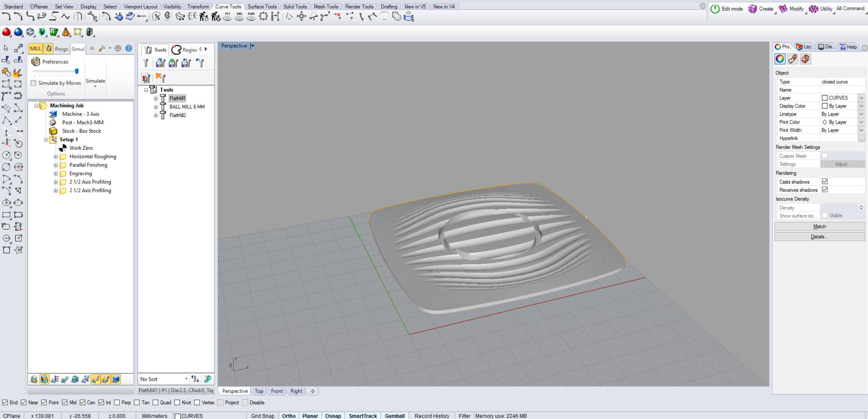Enable the Tan osnap checkbox
The image size is (868, 419).
pyautogui.click(x=137, y=402)
